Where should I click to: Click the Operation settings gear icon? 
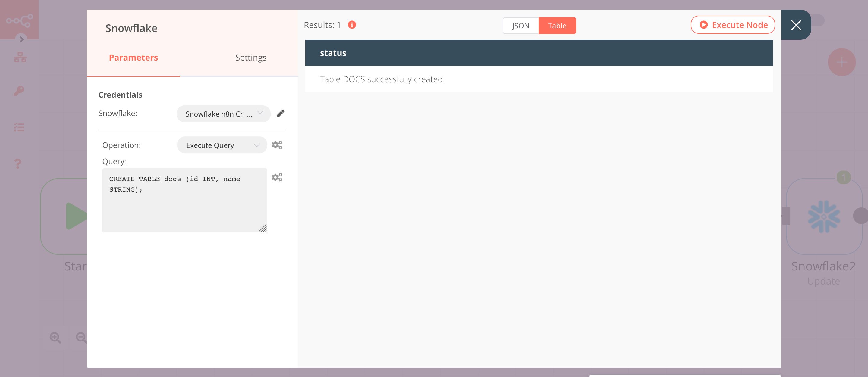(x=278, y=145)
